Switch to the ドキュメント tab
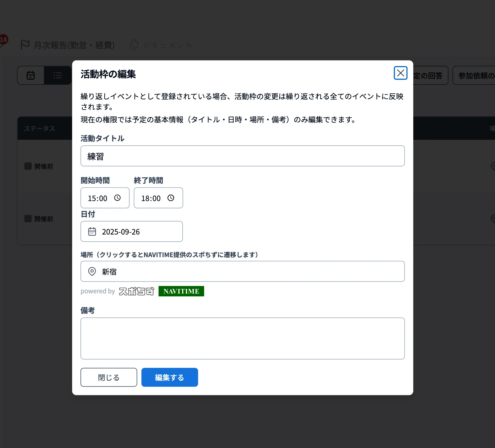Image resolution: width=495 pixels, height=448 pixels. click(x=167, y=44)
